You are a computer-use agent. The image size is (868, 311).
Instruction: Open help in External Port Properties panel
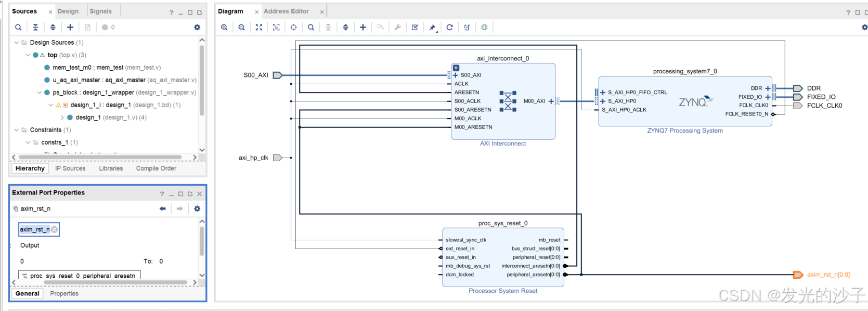pos(162,194)
